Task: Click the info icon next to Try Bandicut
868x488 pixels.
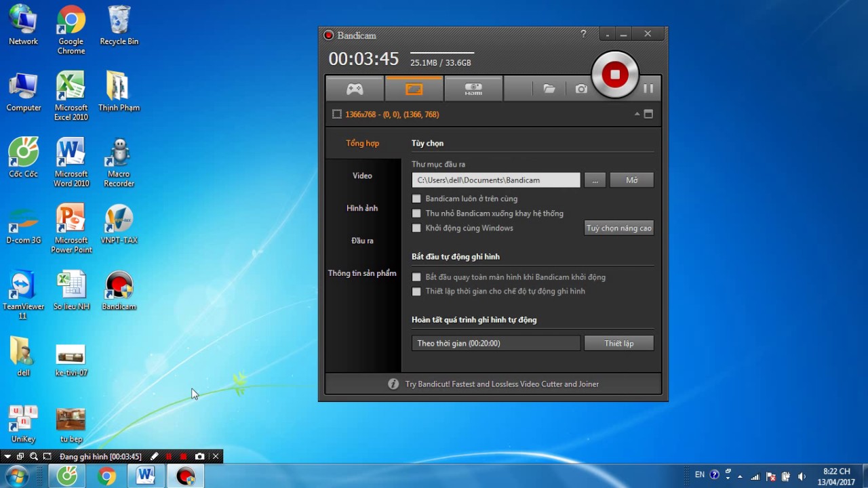Action: coord(393,384)
